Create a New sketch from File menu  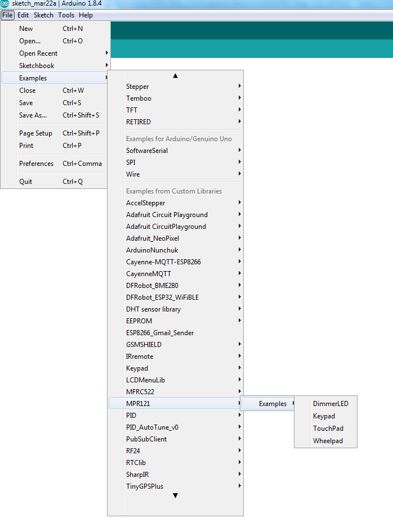point(55,29)
